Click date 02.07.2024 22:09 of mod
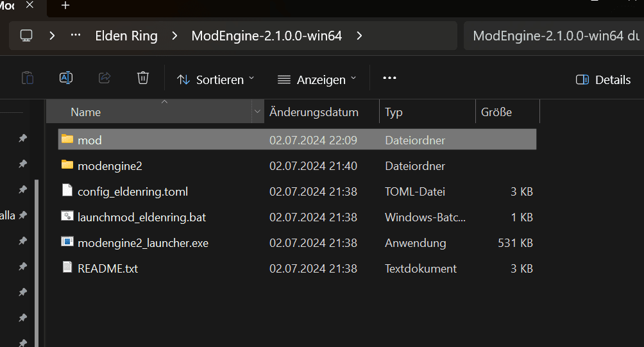Screen dimensions: 644x347 tap(314, 140)
